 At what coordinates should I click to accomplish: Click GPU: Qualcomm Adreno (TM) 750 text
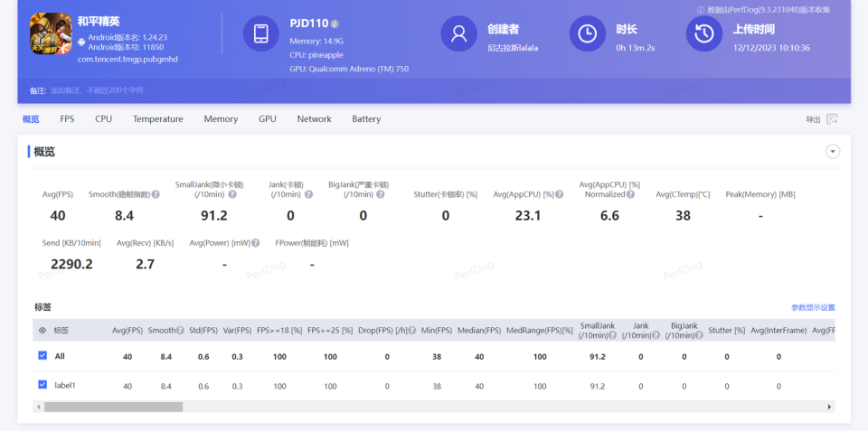coord(349,70)
